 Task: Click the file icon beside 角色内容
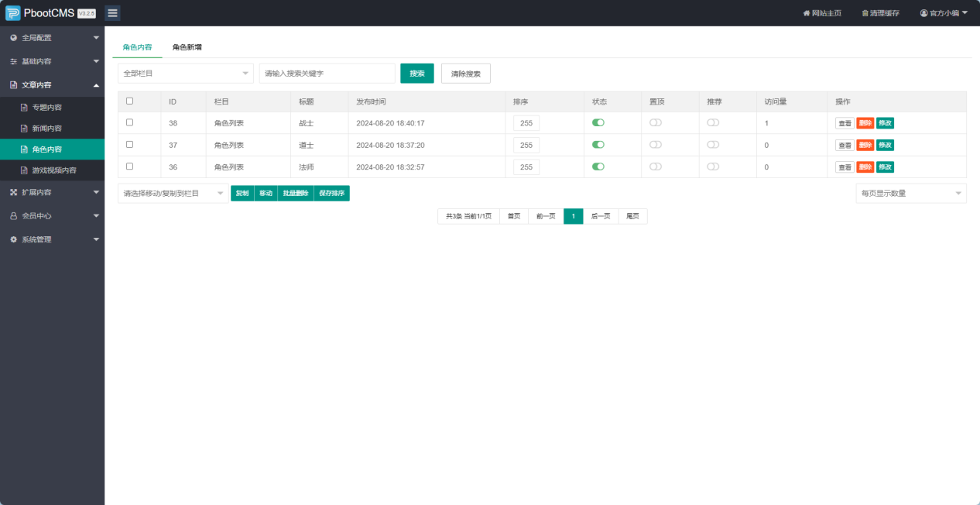tap(24, 149)
